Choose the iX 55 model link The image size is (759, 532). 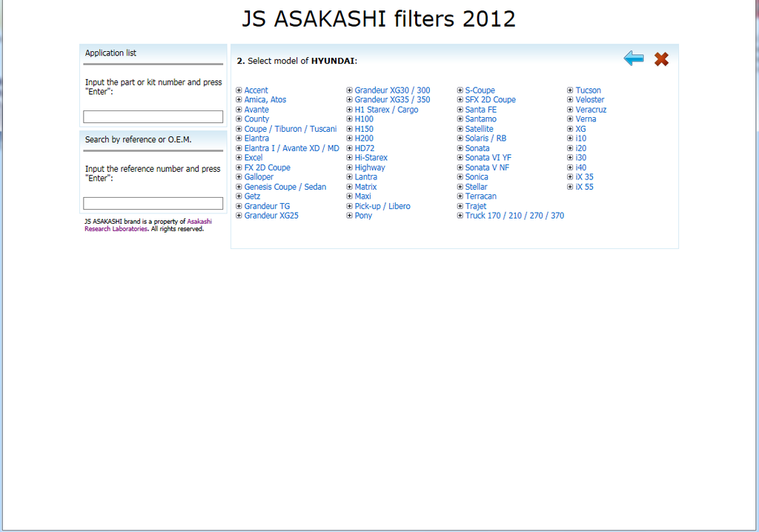pyautogui.click(x=585, y=187)
